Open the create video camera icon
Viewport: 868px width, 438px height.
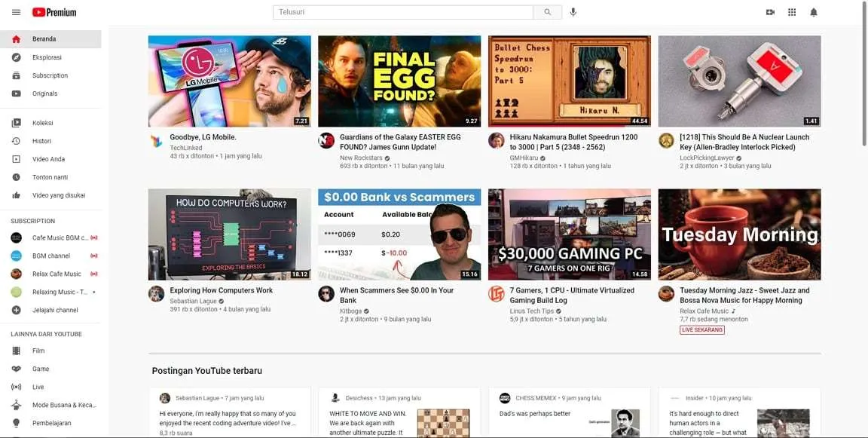[770, 12]
